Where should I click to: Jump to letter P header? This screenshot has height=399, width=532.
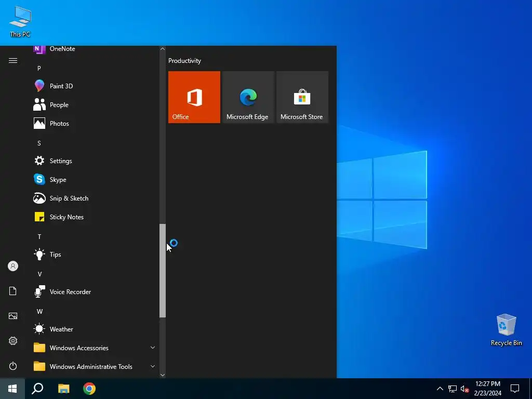[x=39, y=69]
